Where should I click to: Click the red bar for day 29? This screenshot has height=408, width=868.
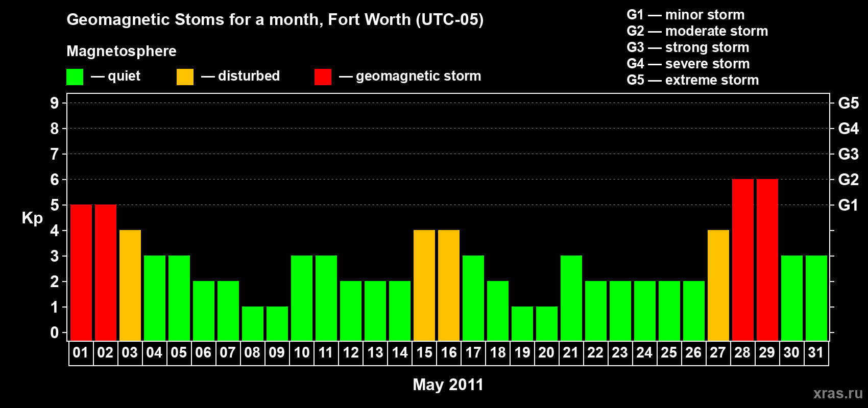tap(767, 260)
